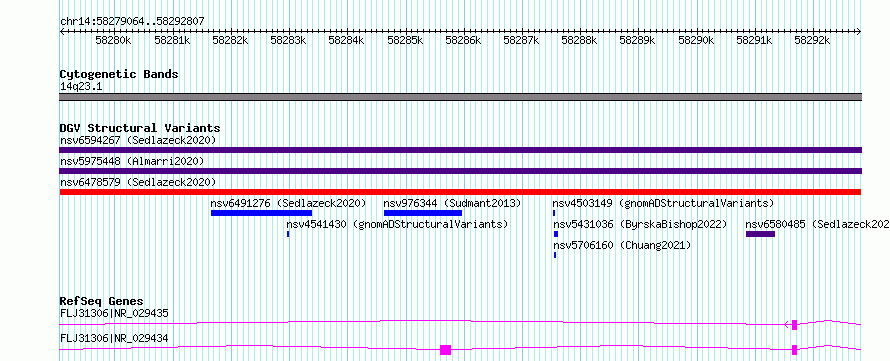The height and width of the screenshot is (361, 890).
Task: Click the 58282k ruler tick label
Action: pyautogui.click(x=230, y=41)
